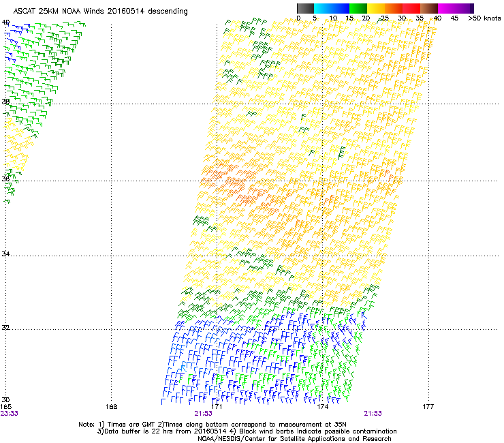Click the chart title 'ASCAT 25KM NOAA Winds 20160514 descending'
504x443 pixels.
click(100, 12)
